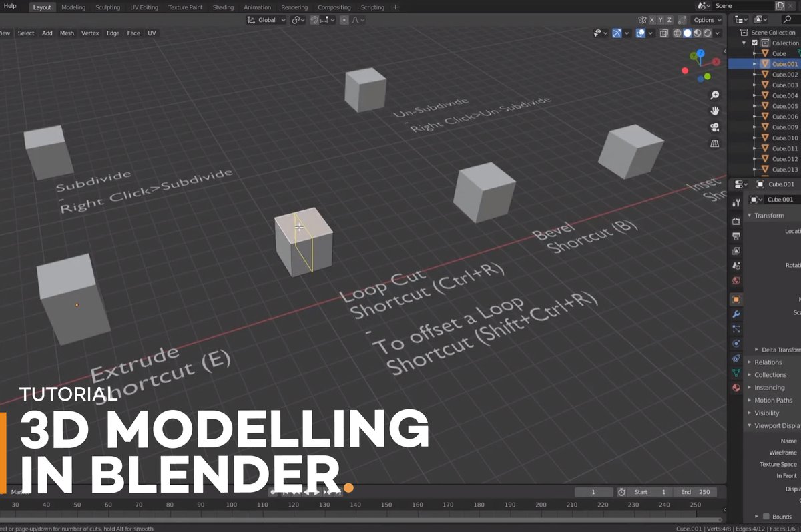801x532 pixels.
Task: Open the Options dropdown
Action: [707, 20]
